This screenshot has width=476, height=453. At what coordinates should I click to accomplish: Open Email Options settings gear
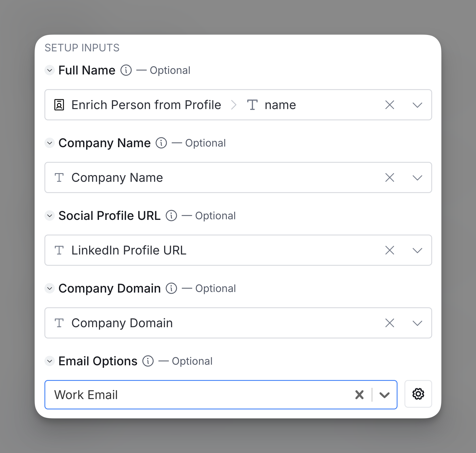point(418,394)
